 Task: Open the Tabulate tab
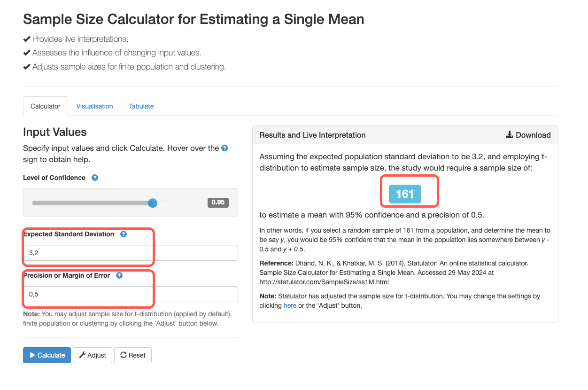coord(141,106)
